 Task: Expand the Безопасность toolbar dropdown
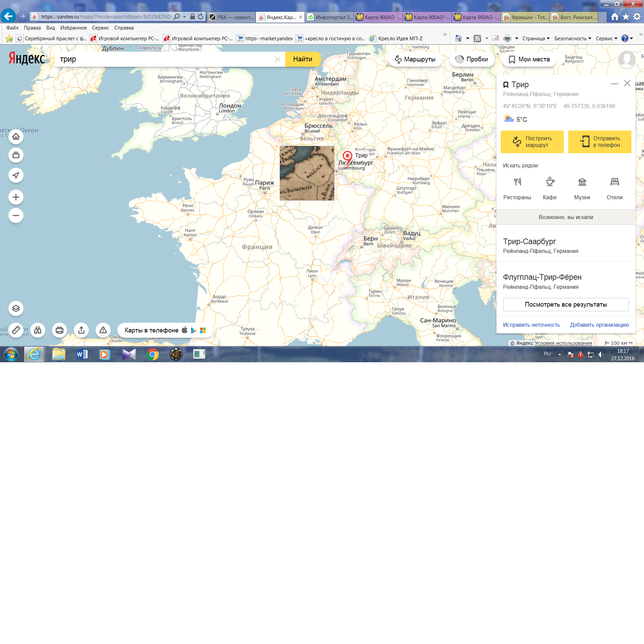pyautogui.click(x=572, y=39)
